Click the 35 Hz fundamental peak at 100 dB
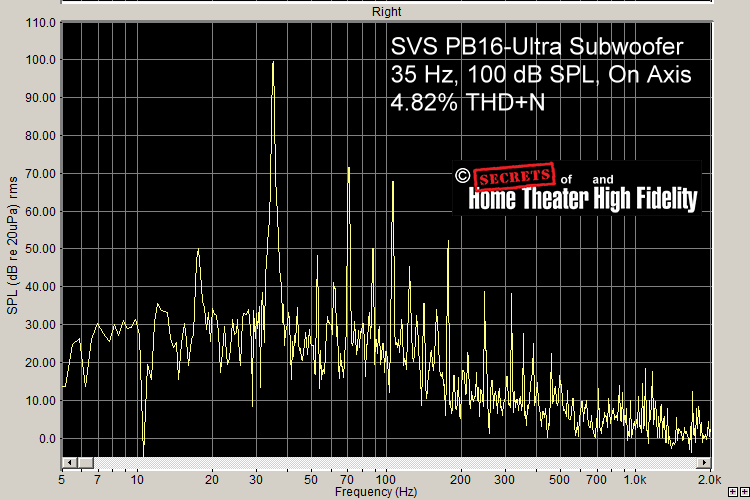 (x=273, y=63)
